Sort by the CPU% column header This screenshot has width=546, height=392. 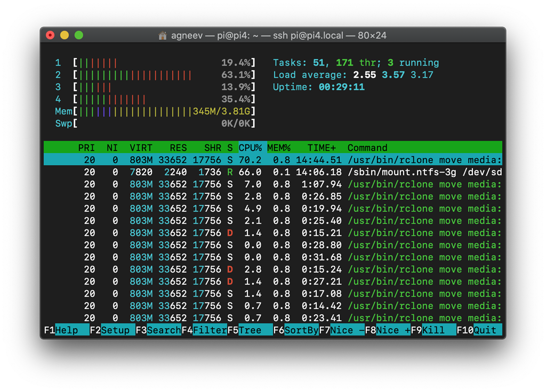click(250, 148)
